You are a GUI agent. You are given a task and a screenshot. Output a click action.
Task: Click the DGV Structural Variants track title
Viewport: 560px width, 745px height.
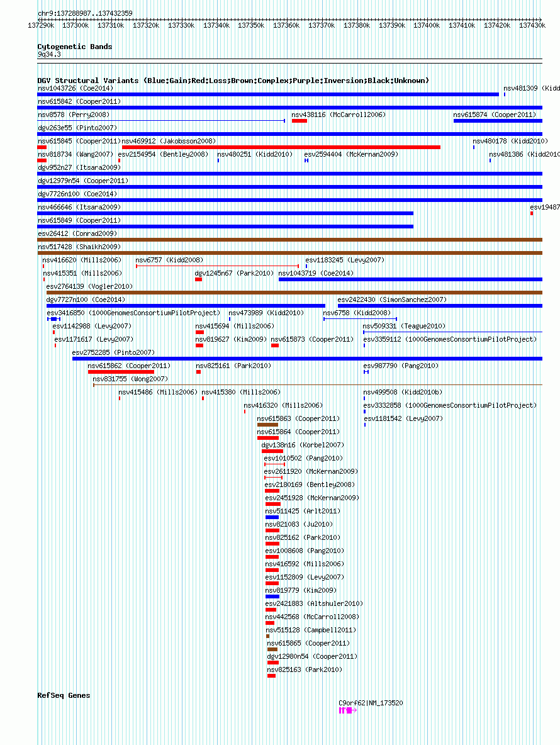(233, 81)
